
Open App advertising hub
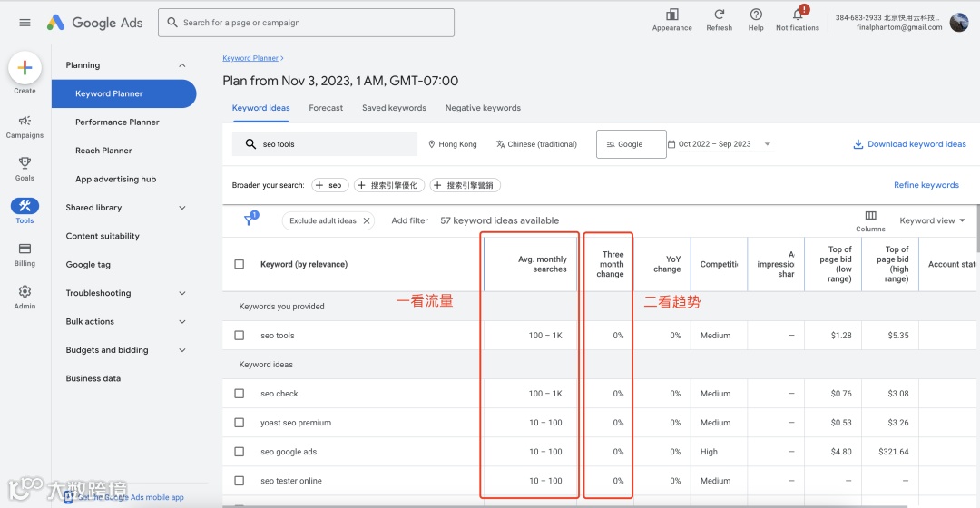[x=115, y=180]
